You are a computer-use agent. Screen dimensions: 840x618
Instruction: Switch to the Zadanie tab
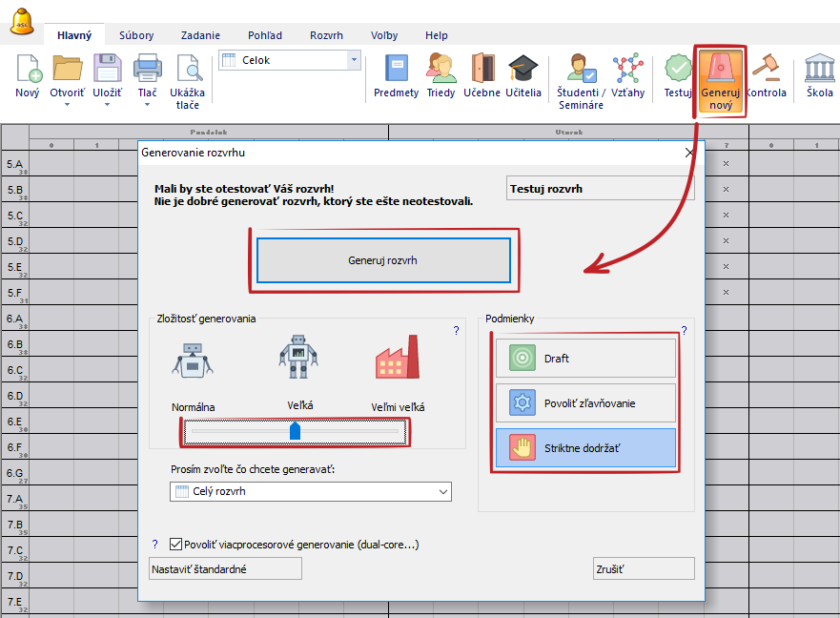pyautogui.click(x=202, y=35)
